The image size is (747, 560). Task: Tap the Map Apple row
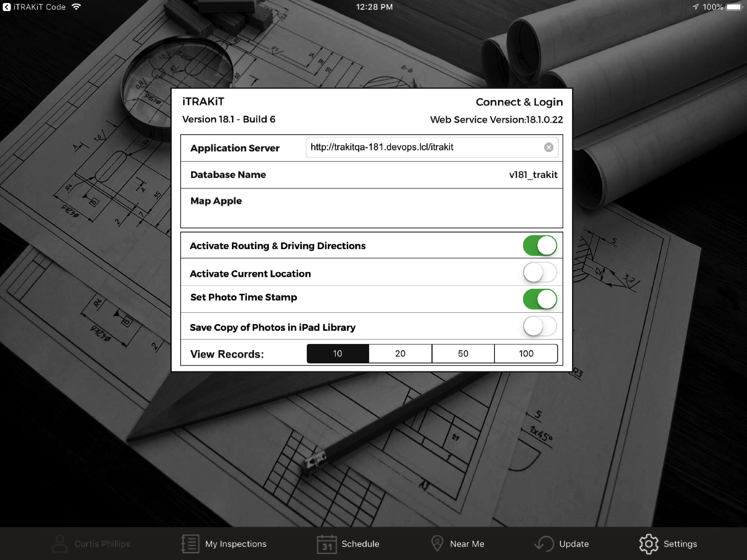point(372,208)
